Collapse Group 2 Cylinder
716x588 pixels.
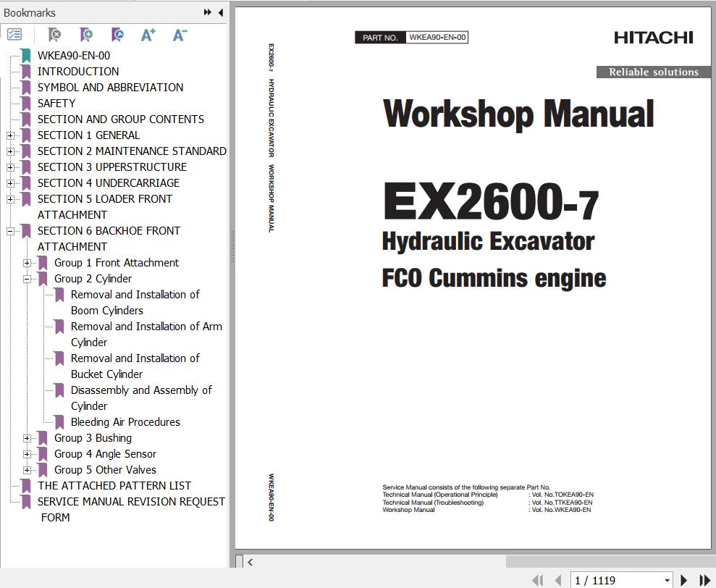pyautogui.click(x=27, y=279)
